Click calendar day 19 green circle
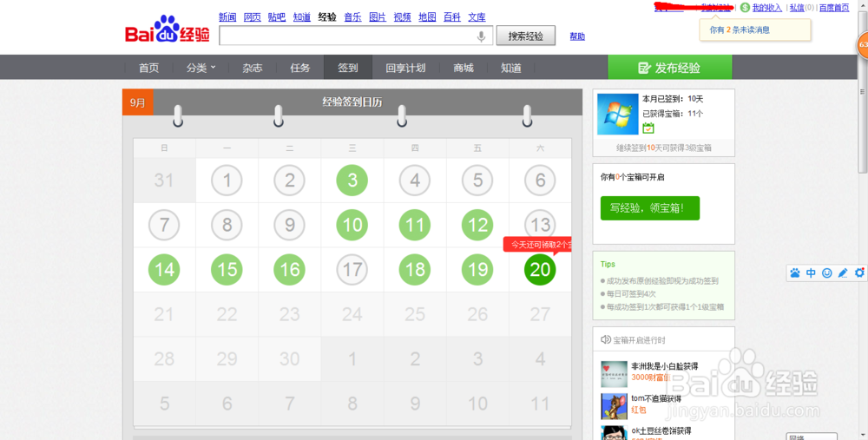The image size is (868, 440). pos(477,270)
